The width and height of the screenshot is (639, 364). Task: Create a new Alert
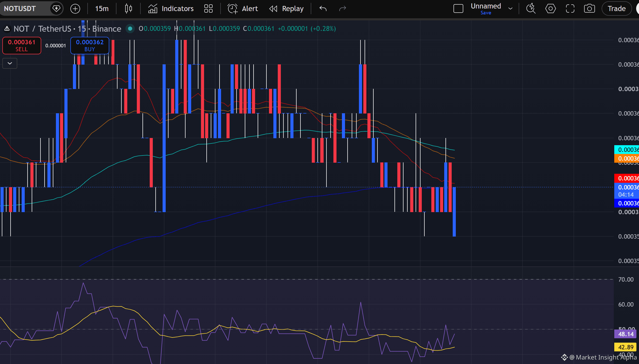click(242, 8)
